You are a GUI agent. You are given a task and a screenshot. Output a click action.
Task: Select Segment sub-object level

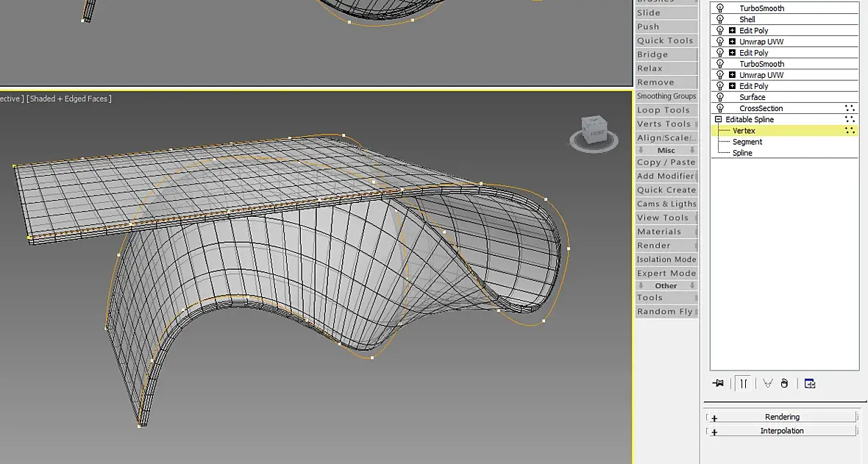tap(747, 142)
